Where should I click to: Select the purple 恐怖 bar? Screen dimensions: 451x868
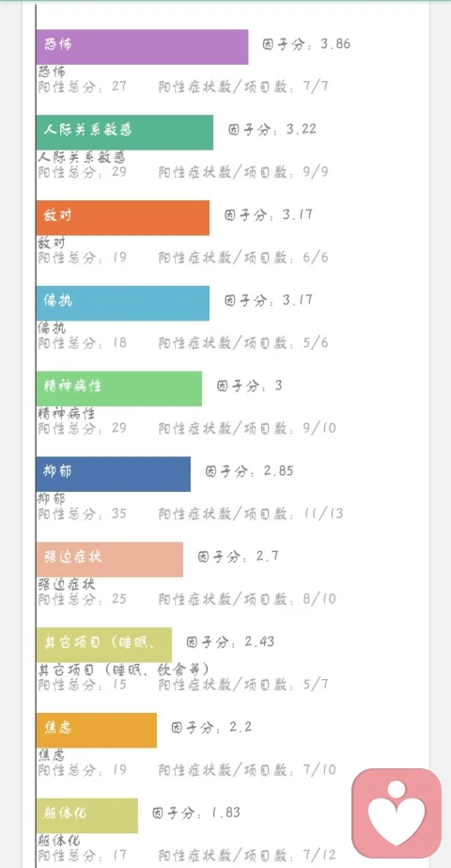click(x=142, y=47)
